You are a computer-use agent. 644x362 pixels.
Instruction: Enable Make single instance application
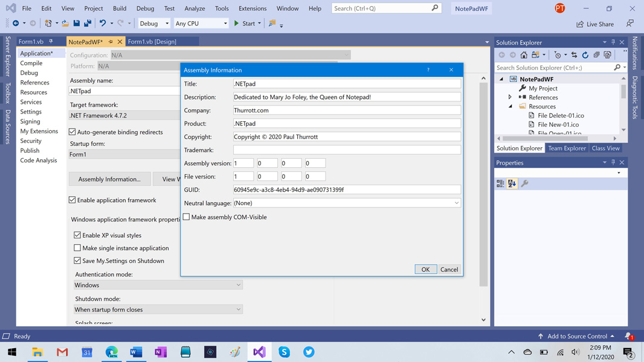(77, 248)
